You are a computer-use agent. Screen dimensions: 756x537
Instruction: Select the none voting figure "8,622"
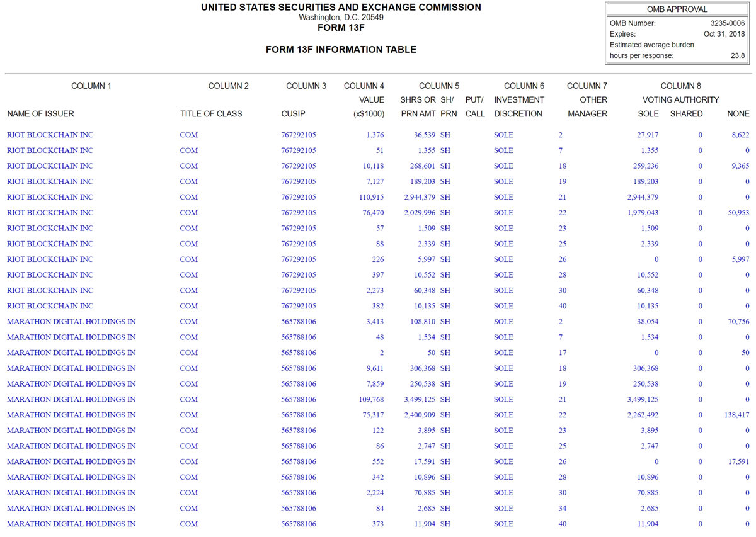click(740, 135)
